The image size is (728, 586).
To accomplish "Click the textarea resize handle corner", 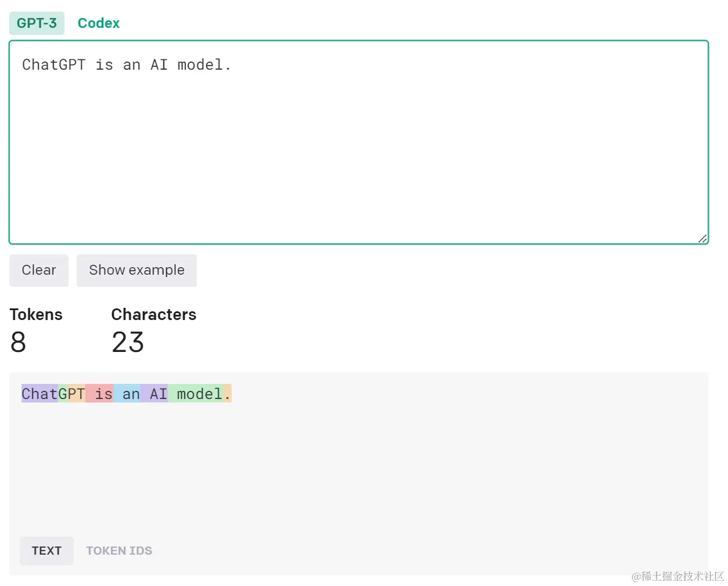I will coord(702,238).
